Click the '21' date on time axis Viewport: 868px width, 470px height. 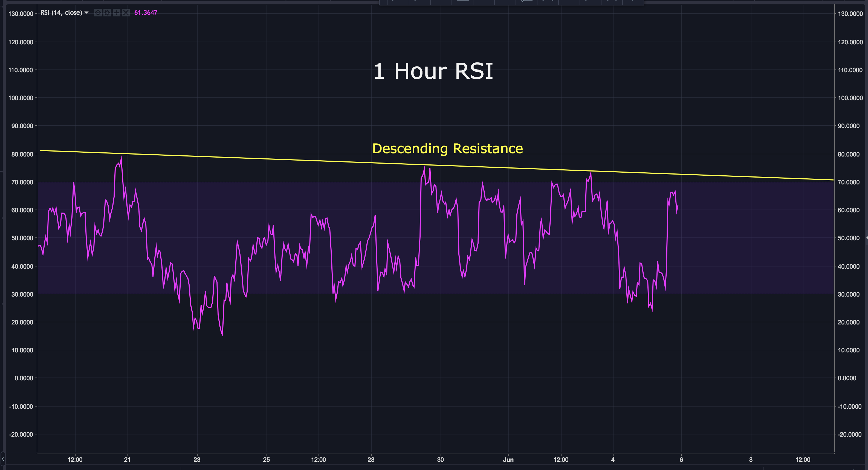coord(127,460)
